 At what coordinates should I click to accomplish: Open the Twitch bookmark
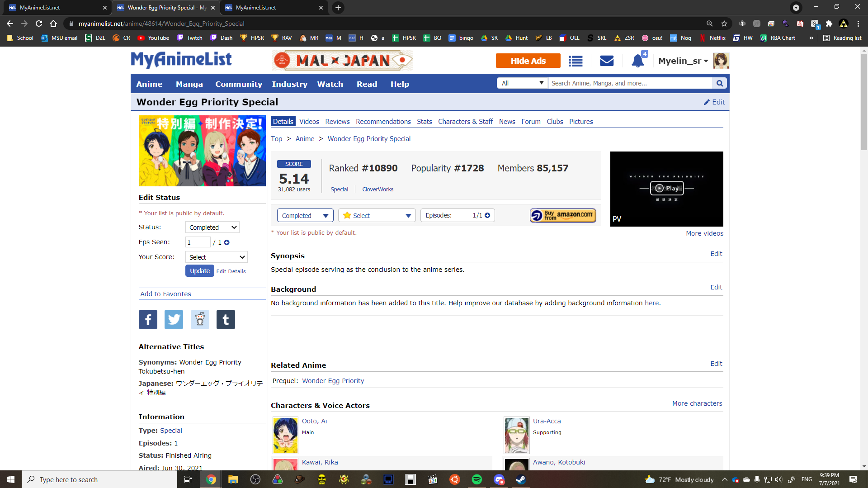pyautogui.click(x=190, y=38)
